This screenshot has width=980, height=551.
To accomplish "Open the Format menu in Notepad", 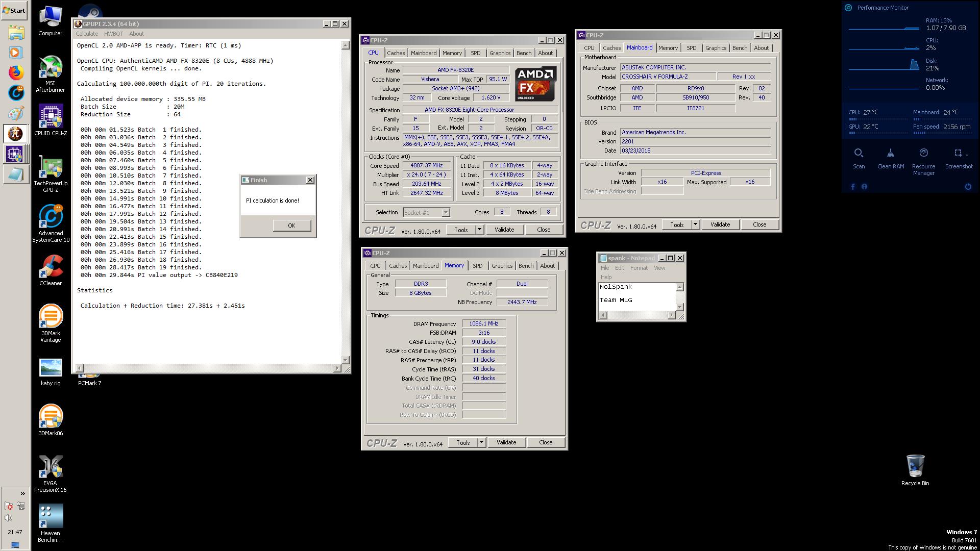I will click(x=639, y=268).
